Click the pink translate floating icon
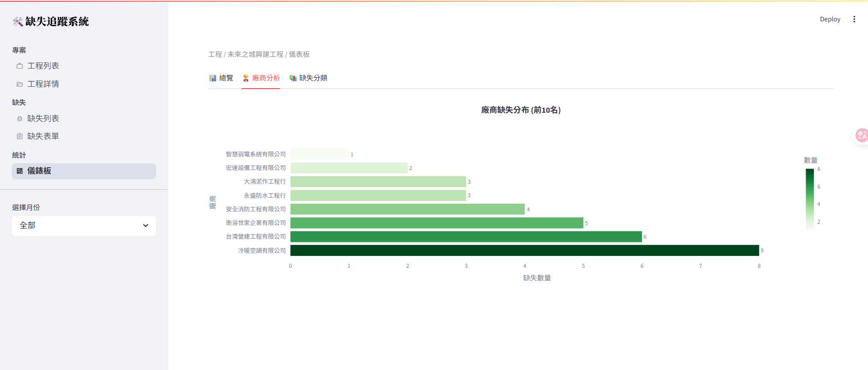Viewport: 868px width, 370px height. click(861, 135)
